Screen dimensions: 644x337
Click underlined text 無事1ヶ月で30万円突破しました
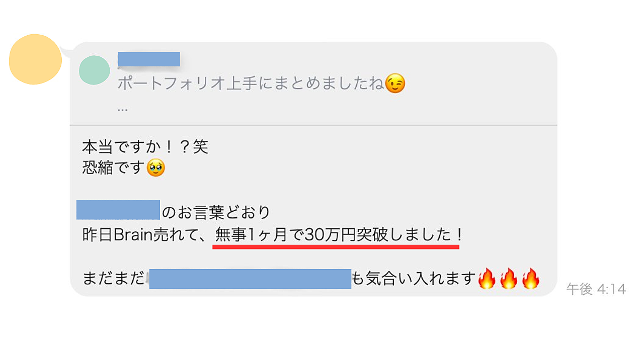coord(333,235)
